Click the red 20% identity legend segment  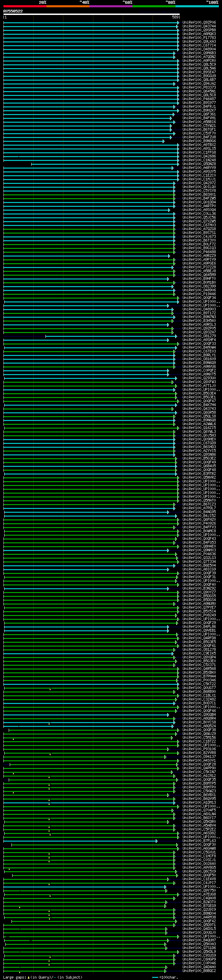(25, 6)
